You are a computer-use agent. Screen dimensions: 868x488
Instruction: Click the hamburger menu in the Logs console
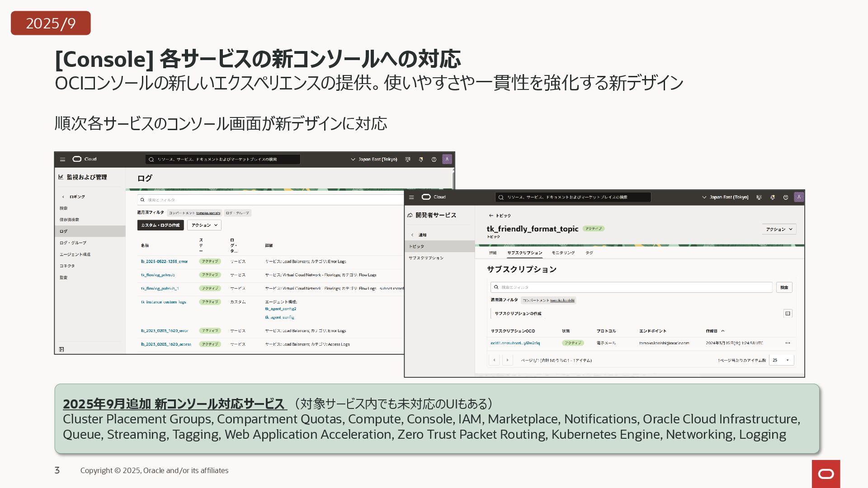62,160
